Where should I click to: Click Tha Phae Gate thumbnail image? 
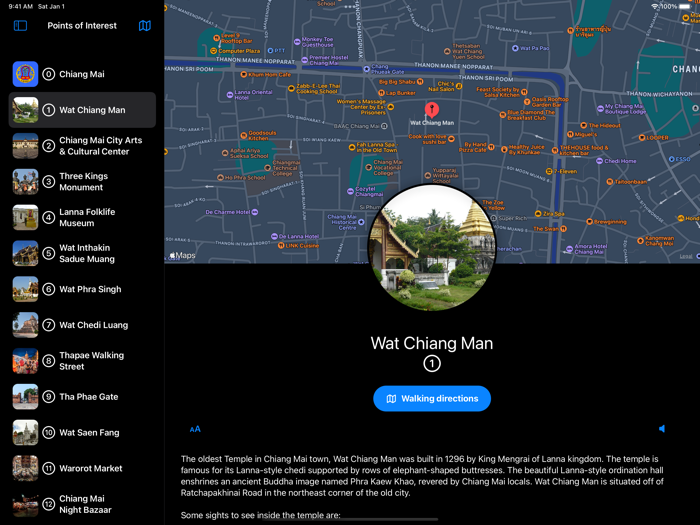click(25, 396)
